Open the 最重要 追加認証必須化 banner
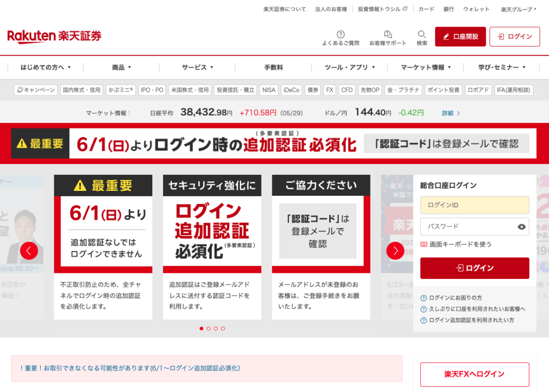549x392 pixels. pyautogui.click(x=274, y=144)
